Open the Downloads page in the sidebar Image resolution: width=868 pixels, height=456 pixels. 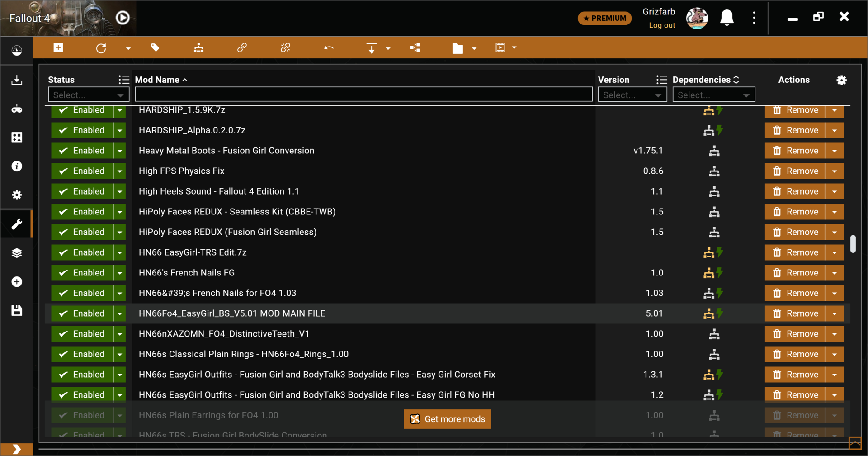click(17, 80)
